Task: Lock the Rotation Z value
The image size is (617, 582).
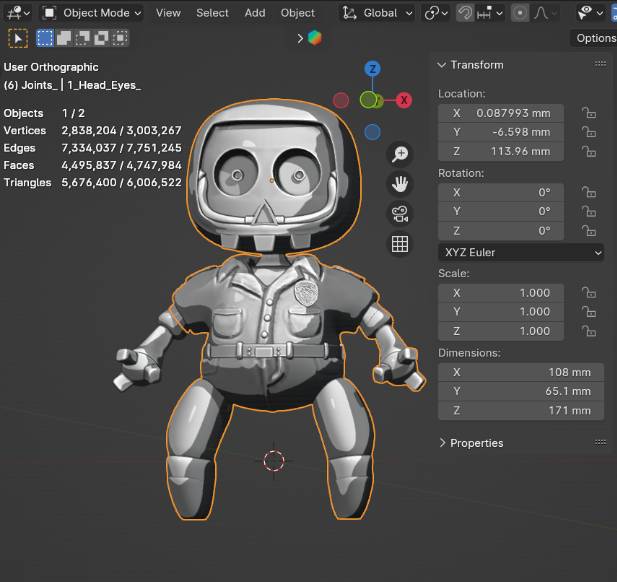Action: [x=589, y=230]
